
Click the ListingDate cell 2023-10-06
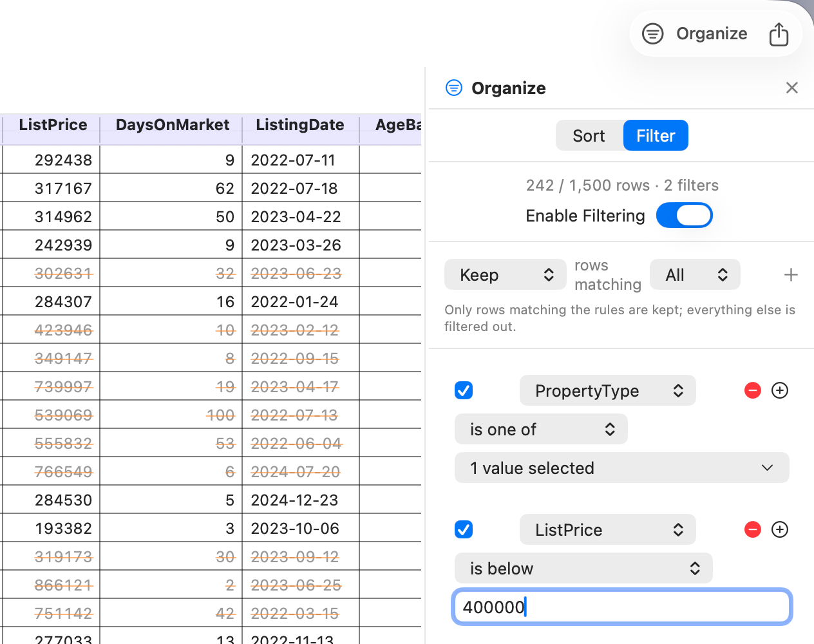click(301, 528)
